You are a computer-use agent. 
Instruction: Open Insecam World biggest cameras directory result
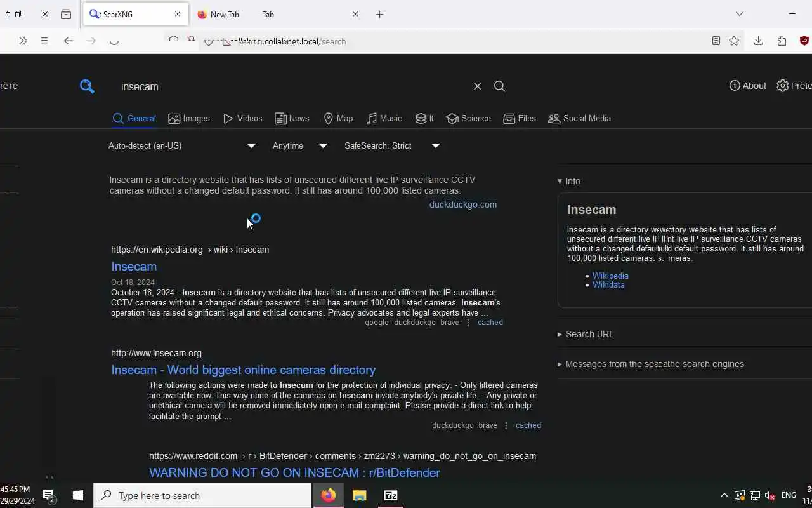pos(244,370)
